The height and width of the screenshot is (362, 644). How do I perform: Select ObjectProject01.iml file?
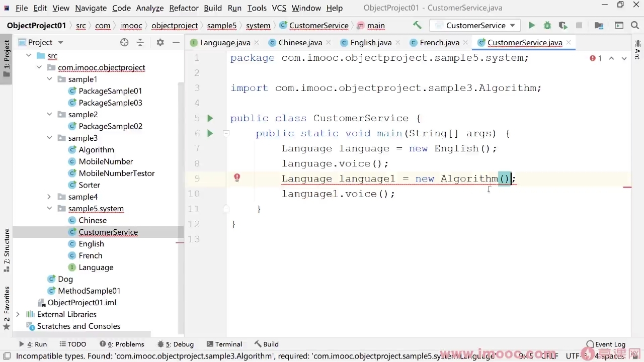[82, 303]
